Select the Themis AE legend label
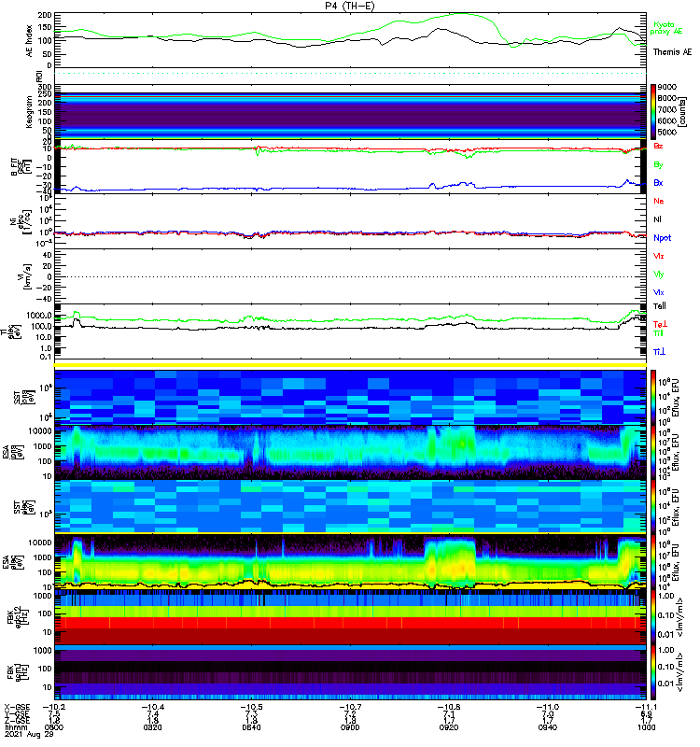The image size is (700, 747). pyautogui.click(x=672, y=52)
